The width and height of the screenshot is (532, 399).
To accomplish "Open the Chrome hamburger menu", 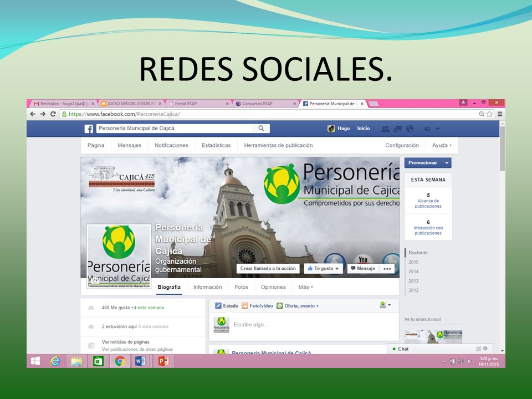I will (x=500, y=114).
